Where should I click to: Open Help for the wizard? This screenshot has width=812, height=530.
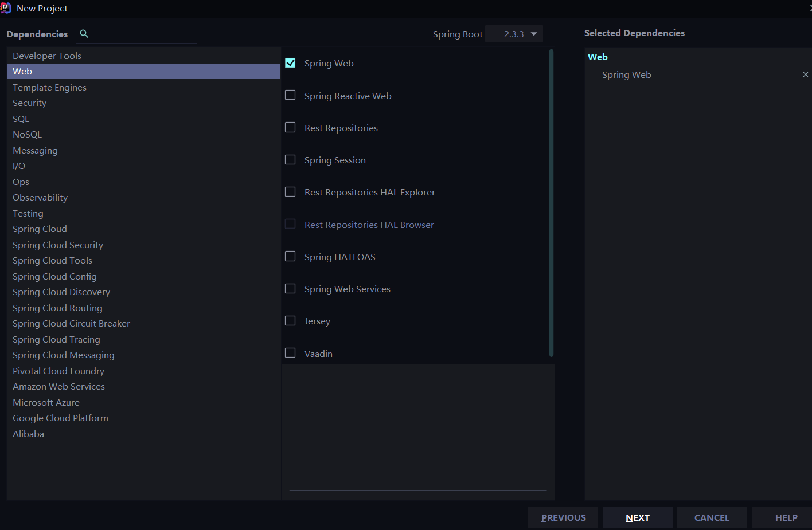pos(783,517)
